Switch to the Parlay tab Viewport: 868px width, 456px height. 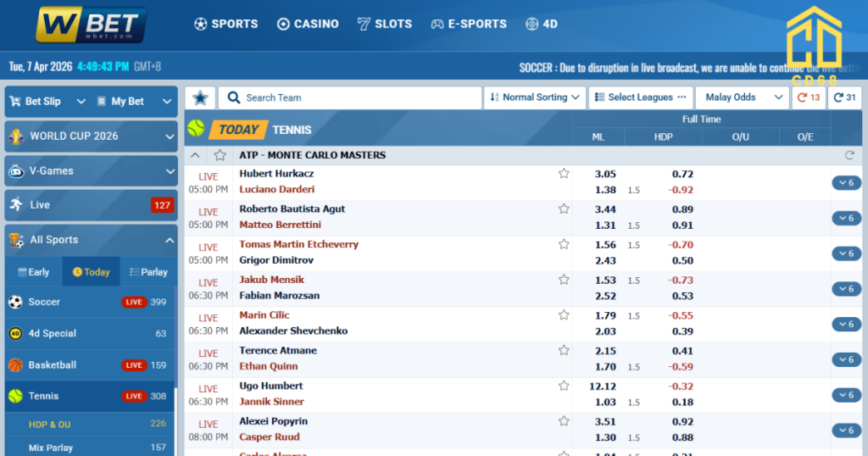148,272
